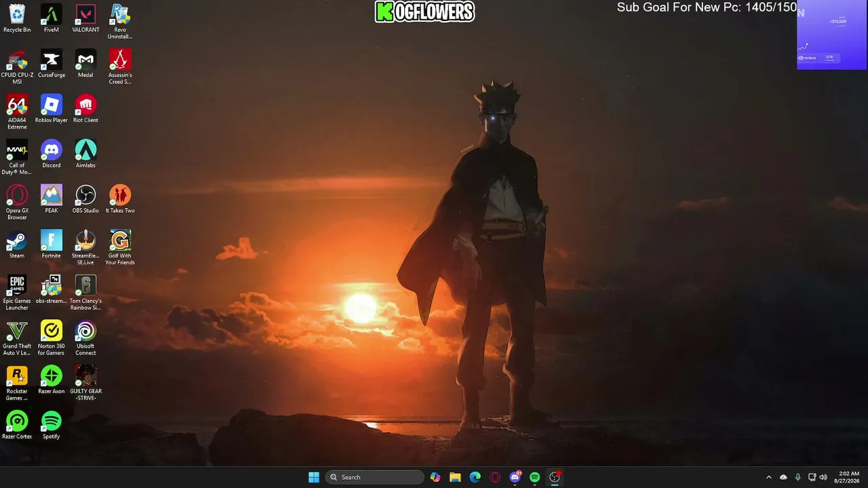Select the Roblox Player desktop icon

point(52,108)
